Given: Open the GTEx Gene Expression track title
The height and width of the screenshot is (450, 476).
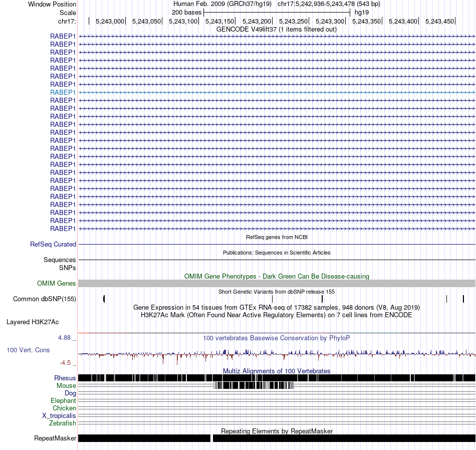Looking at the screenshot, I should 277,308.
